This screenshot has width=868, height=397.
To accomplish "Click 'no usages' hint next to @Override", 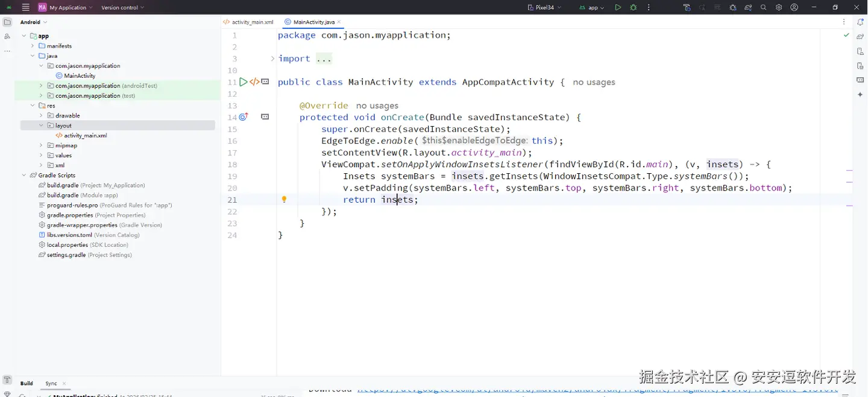I will pyautogui.click(x=377, y=106).
